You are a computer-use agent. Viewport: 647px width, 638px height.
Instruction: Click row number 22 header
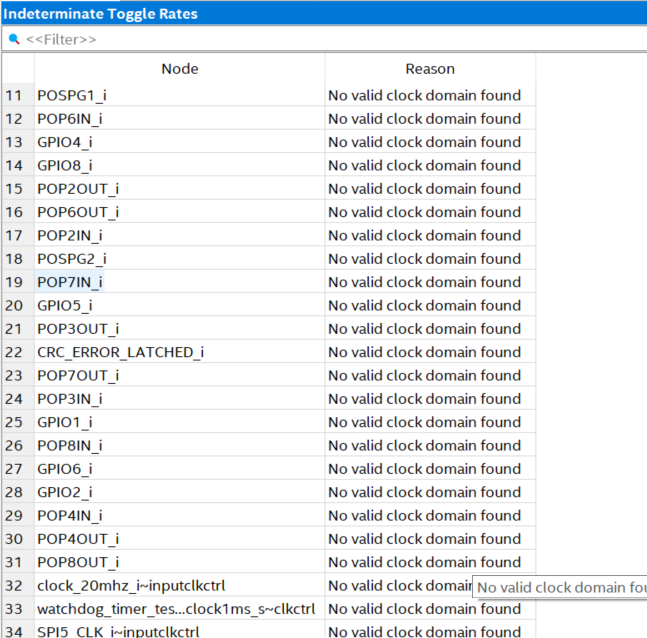click(18, 352)
